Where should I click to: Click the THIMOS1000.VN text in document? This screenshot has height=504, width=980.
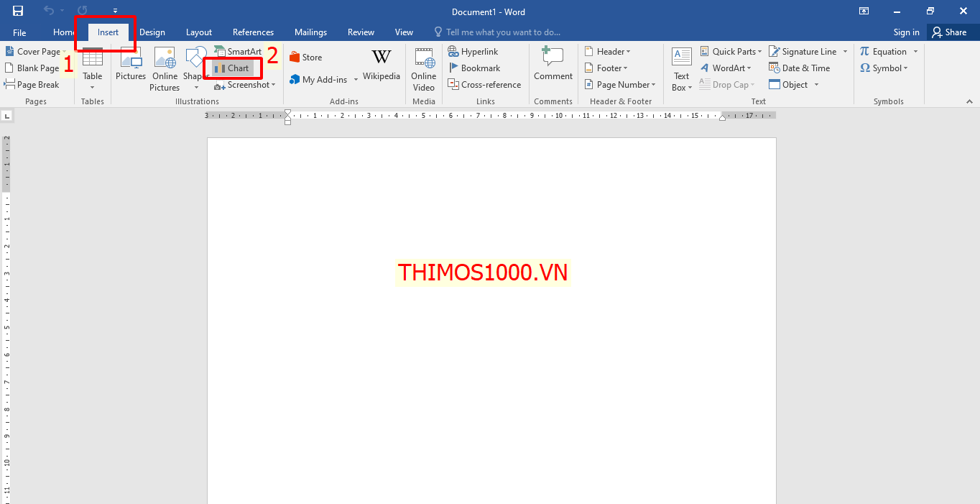[x=483, y=272]
